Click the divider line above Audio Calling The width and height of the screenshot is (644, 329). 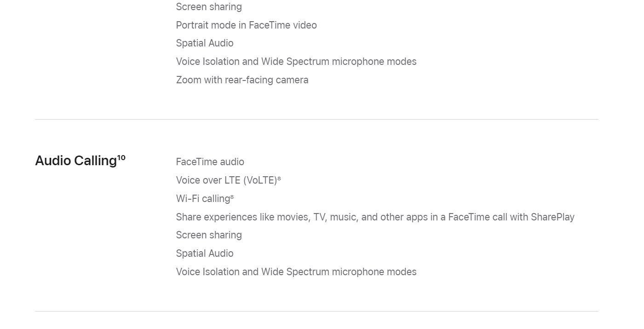[x=316, y=119]
